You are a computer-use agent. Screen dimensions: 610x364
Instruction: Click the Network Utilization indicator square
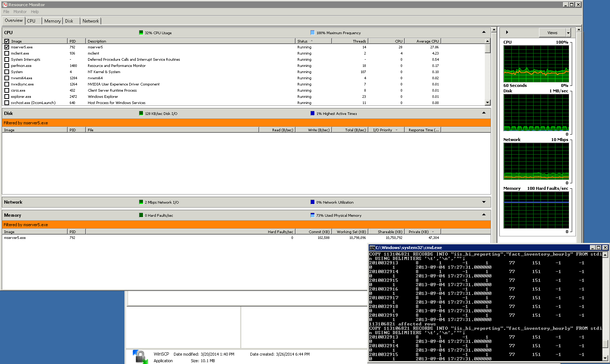[x=312, y=202]
